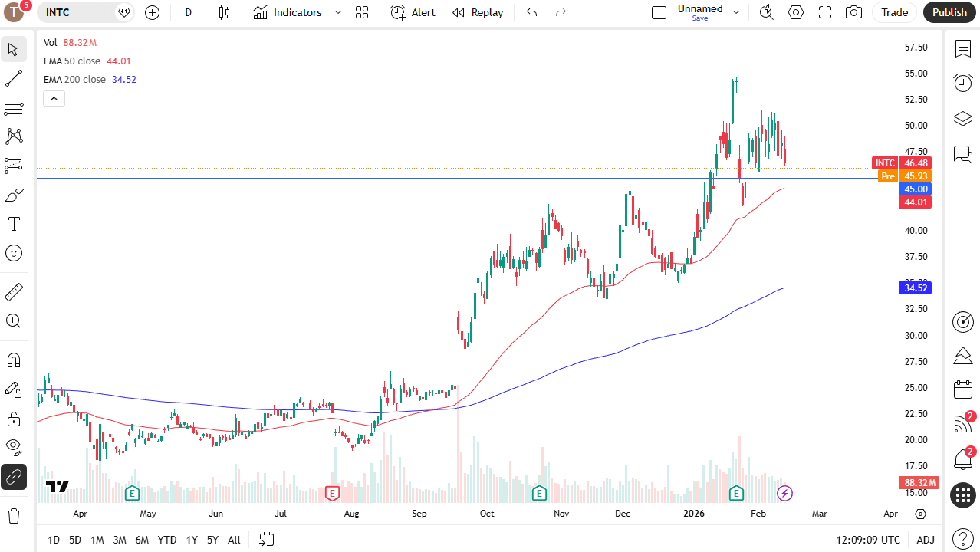This screenshot has height=552, width=980.
Task: Toggle the drawings link sync tool
Action: tap(13, 477)
